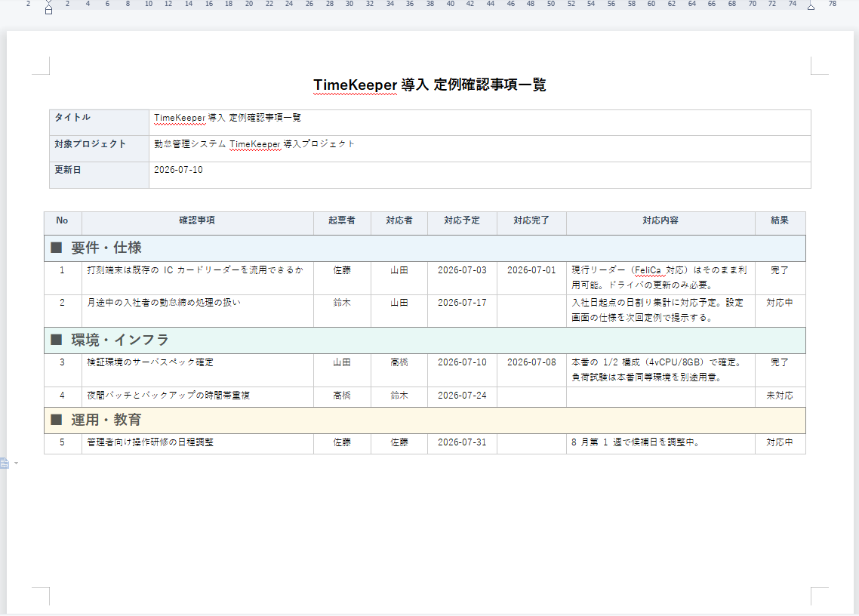Select the 対象プロジェクト label cell
The image size is (859, 616).
pyautogui.click(x=99, y=149)
